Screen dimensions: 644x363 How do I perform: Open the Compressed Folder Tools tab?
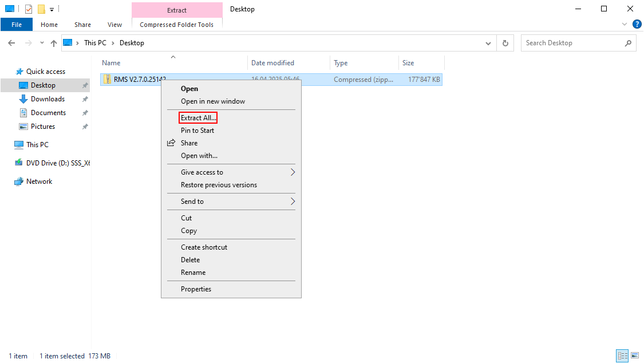[177, 25]
